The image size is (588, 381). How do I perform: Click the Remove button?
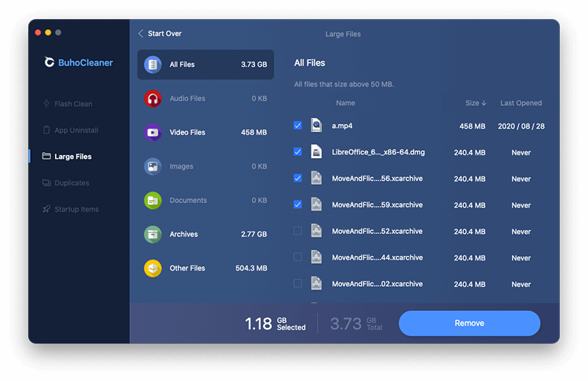pos(470,323)
